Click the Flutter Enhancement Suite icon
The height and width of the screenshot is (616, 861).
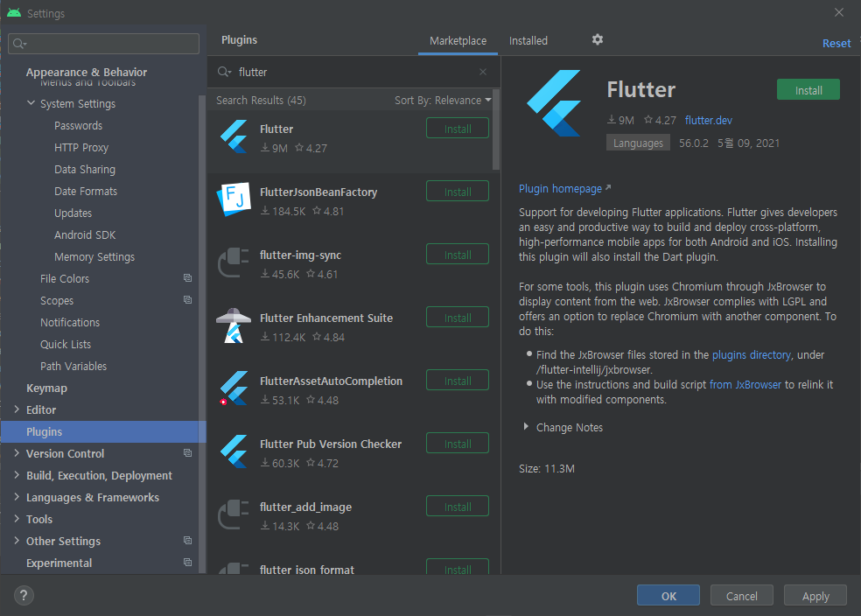pos(234,325)
